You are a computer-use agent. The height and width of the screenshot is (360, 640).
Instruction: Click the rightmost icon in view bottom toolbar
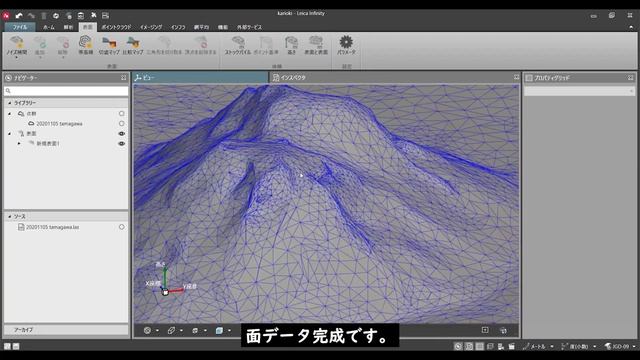coord(503,330)
